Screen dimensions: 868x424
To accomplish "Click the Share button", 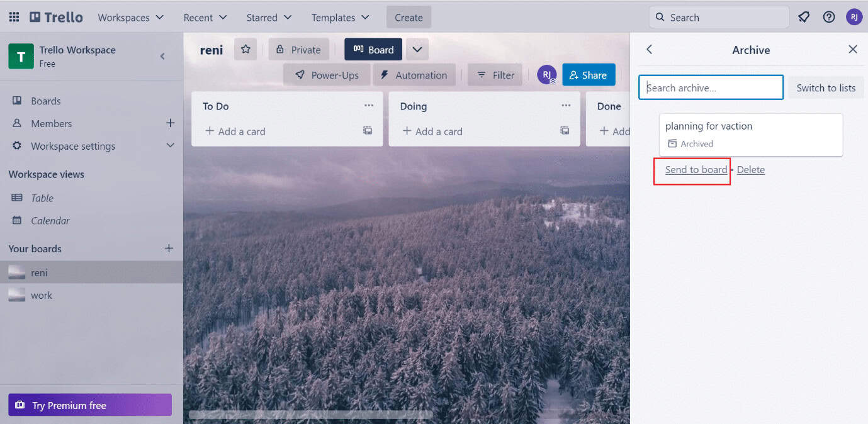I will tap(588, 75).
